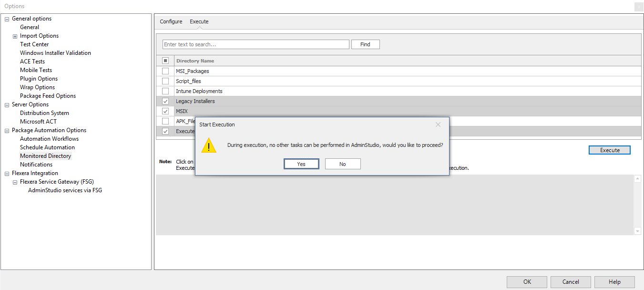Open Windows Installer Validation options
The image size is (644, 290).
pyautogui.click(x=55, y=53)
